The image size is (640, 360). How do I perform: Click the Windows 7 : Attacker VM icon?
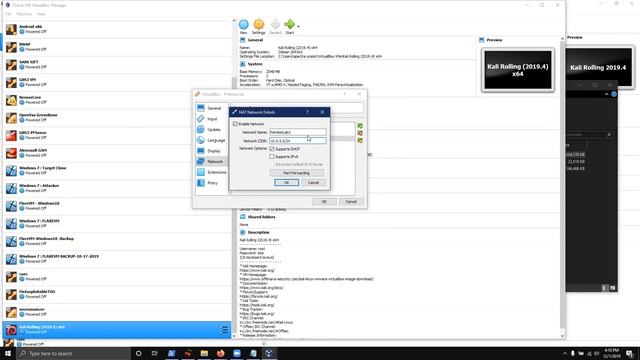pyautogui.click(x=11, y=188)
